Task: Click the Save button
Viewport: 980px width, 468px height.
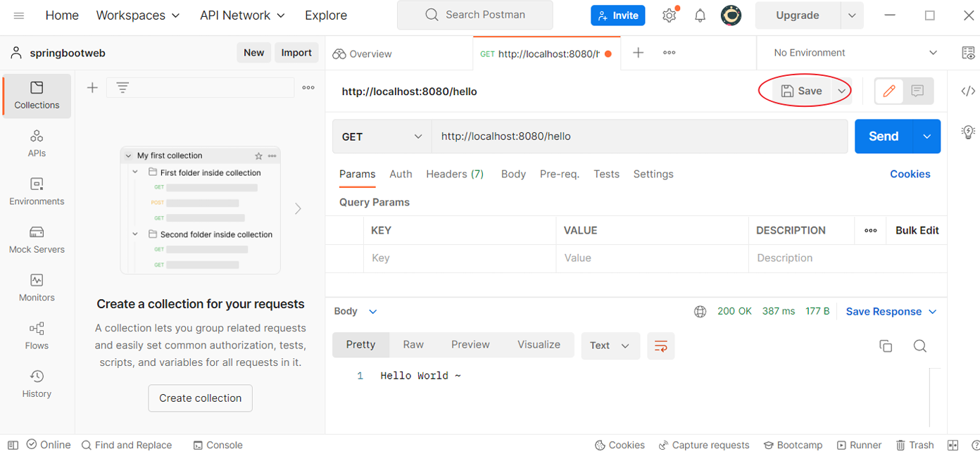Action: tap(802, 91)
